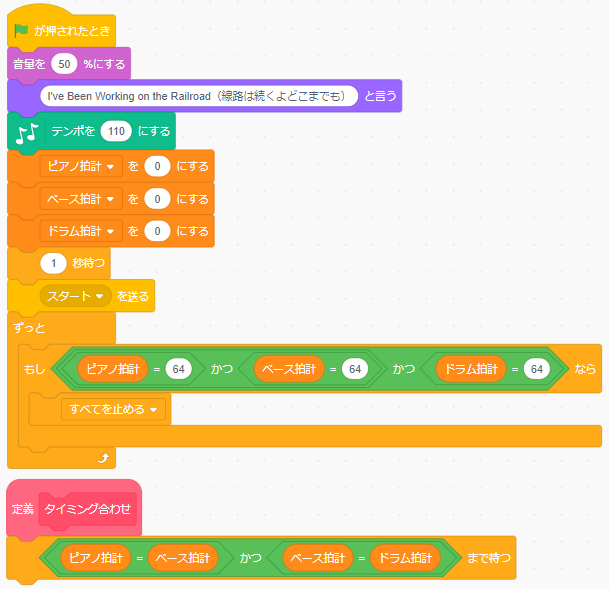Change the tempo value 110
Screen dimensions: 609x589
[x=116, y=131]
